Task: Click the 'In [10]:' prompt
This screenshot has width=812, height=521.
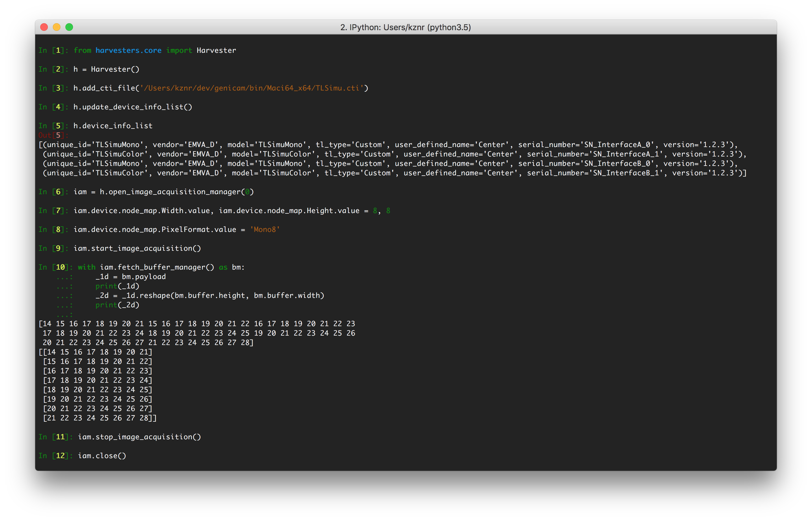Action: click(x=56, y=267)
